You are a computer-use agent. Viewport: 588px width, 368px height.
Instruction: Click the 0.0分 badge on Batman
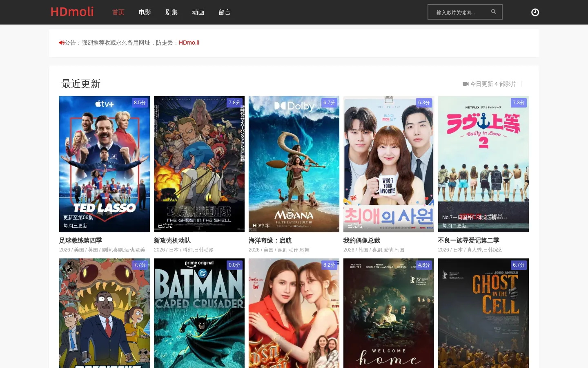click(234, 265)
